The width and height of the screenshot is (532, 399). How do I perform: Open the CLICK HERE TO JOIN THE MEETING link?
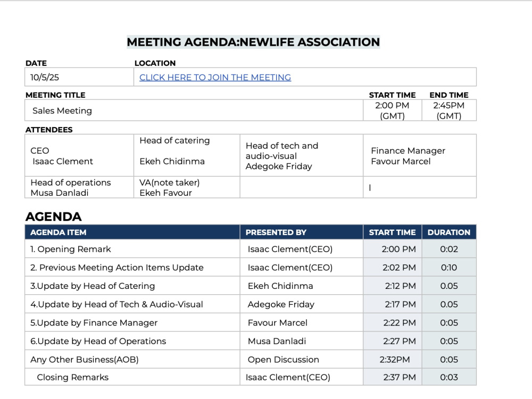[215, 77]
